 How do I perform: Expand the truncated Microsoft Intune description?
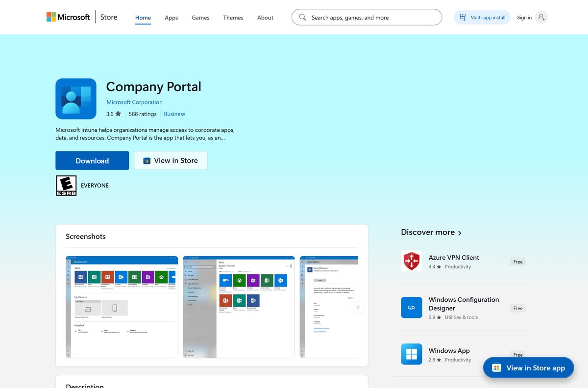point(145,134)
